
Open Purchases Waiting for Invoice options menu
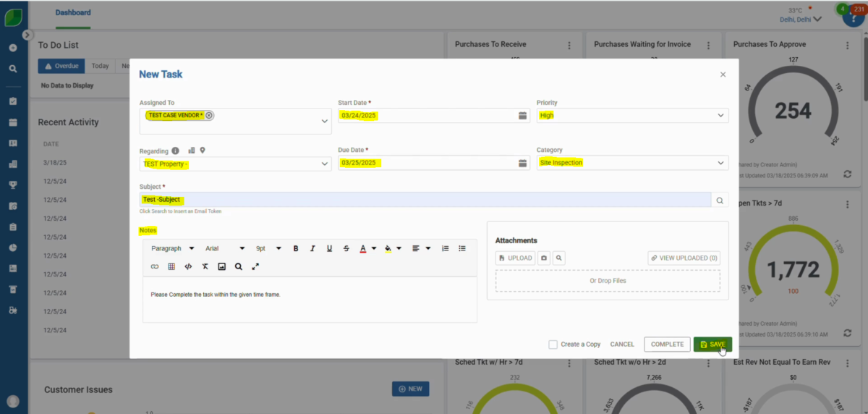708,45
